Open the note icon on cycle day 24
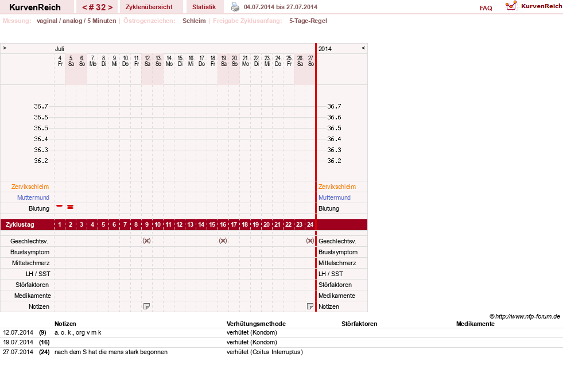Image resolution: width=563 pixels, height=392 pixels. tap(310, 306)
